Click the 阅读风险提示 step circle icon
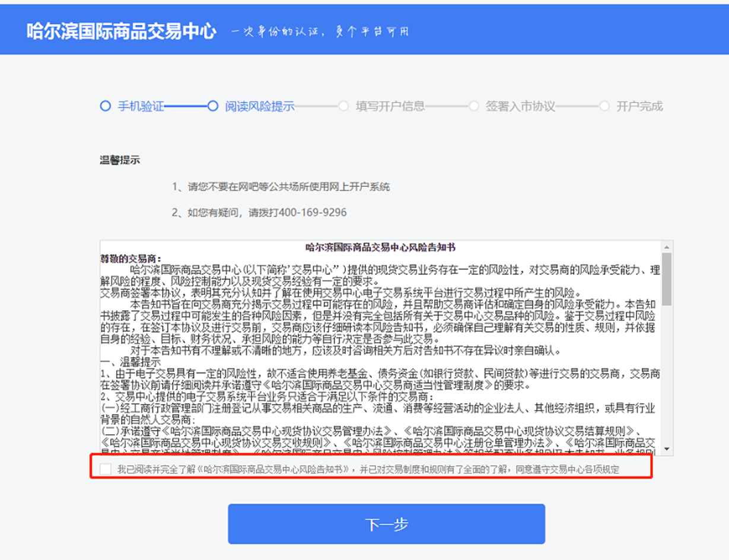 (213, 106)
